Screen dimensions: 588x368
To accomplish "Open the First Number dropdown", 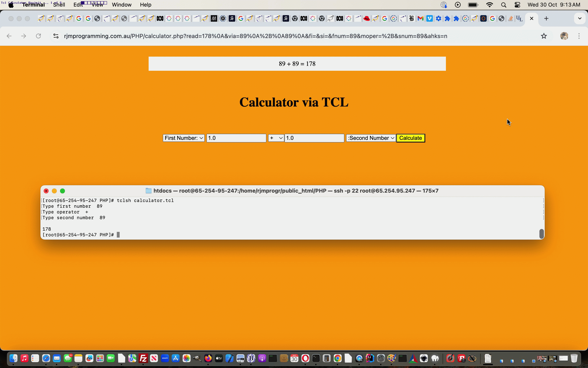I will click(x=184, y=138).
